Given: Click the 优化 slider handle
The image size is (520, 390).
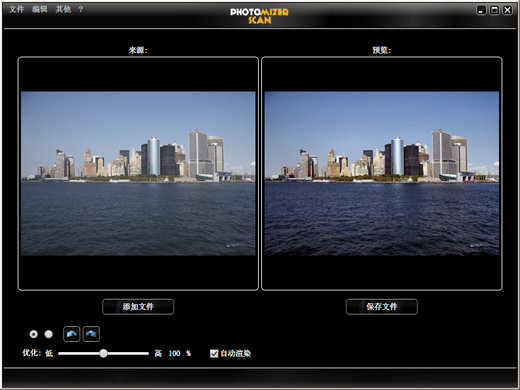Looking at the screenshot, I should tap(104, 353).
